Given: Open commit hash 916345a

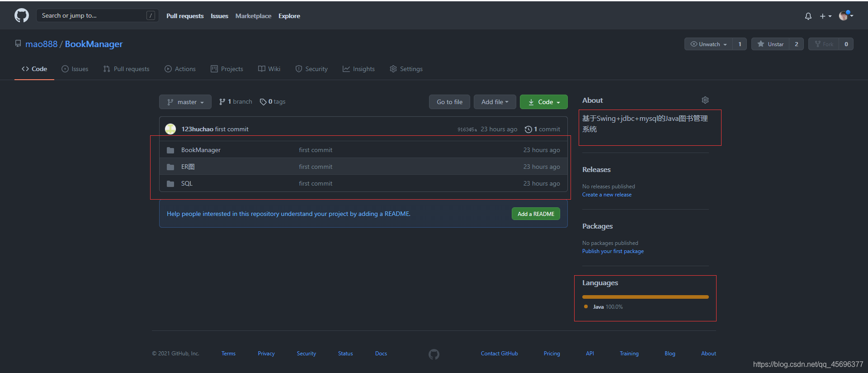Looking at the screenshot, I should coord(467,129).
